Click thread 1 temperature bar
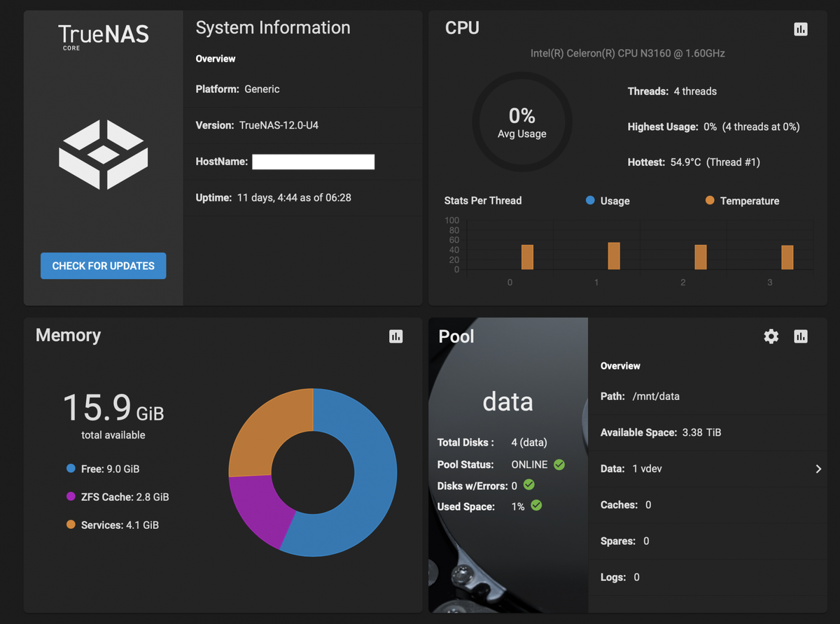 click(614, 256)
